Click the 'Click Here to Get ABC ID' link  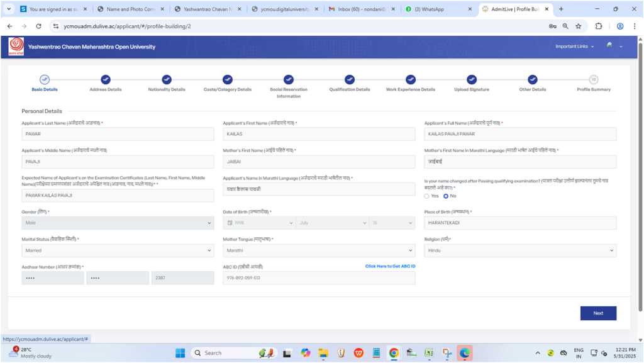[x=390, y=267]
